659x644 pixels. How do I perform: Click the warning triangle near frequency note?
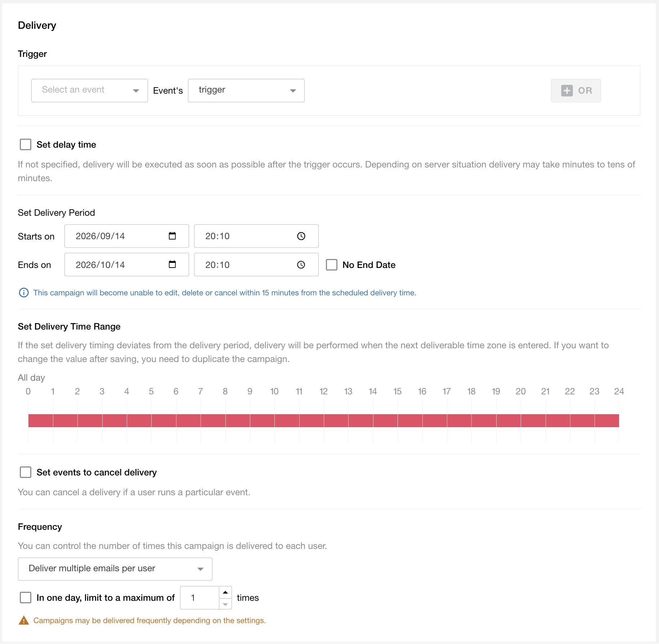coord(24,621)
